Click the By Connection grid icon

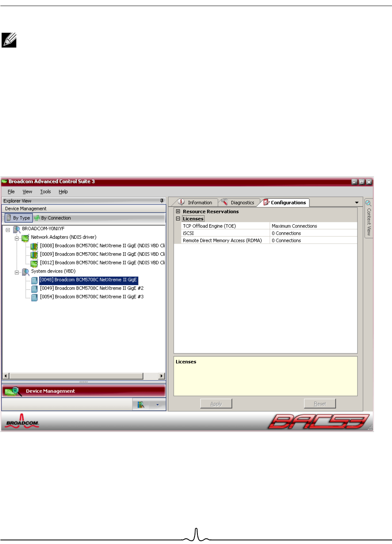pyautogui.click(x=37, y=218)
